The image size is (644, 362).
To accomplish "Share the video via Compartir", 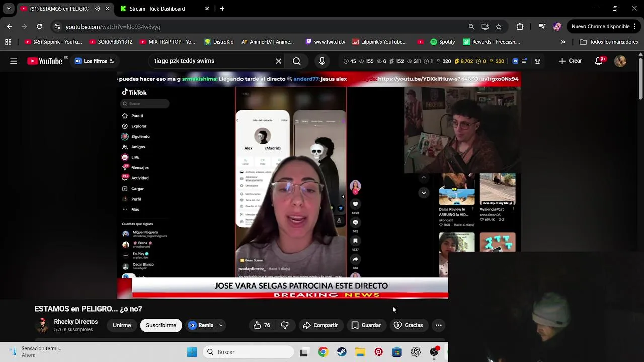I will (x=320, y=325).
